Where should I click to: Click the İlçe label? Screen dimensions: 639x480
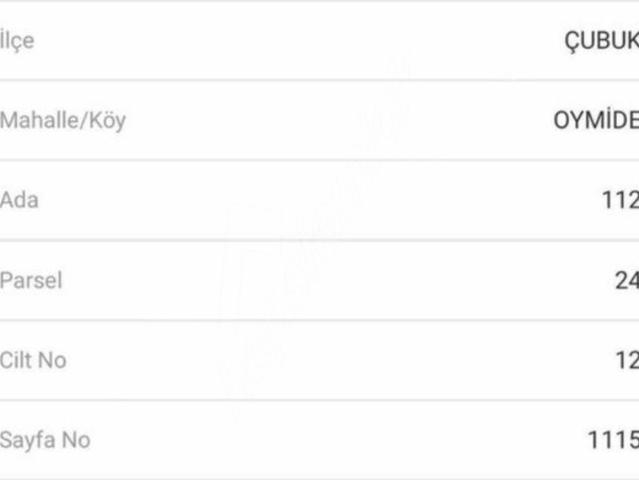click(x=17, y=41)
